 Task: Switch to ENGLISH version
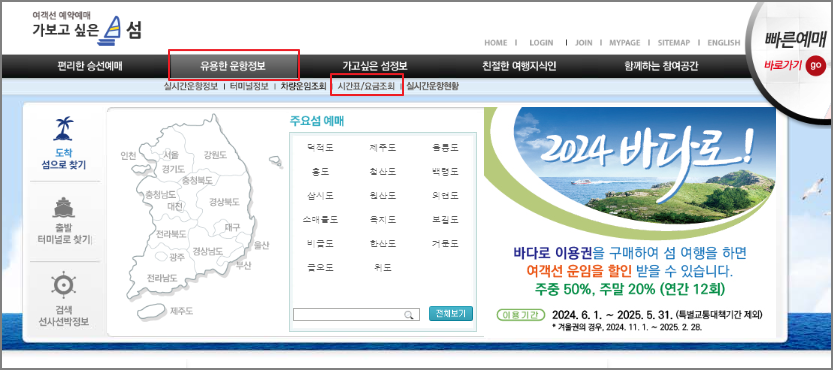click(724, 43)
